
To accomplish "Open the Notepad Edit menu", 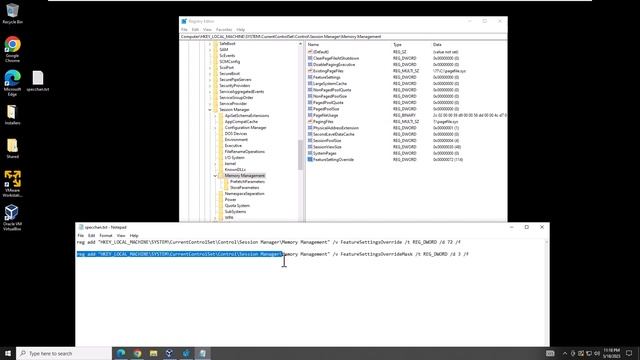I will pos(91,236).
